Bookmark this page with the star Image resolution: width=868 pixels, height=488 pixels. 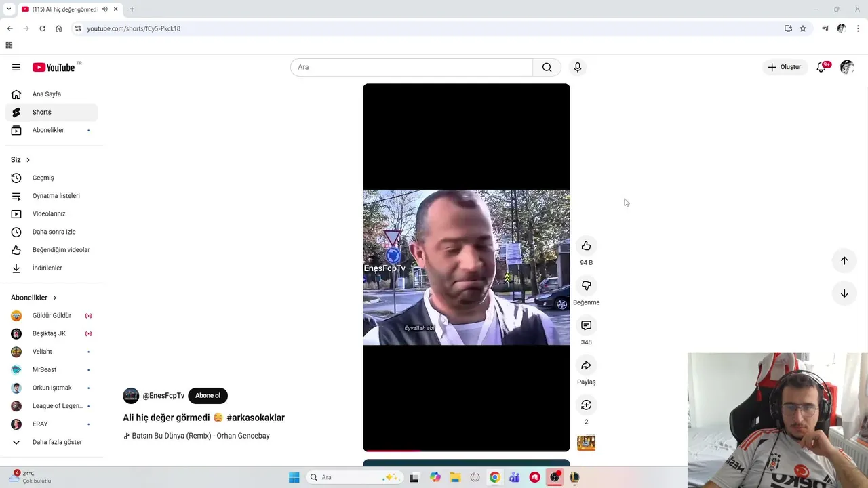tap(803, 28)
